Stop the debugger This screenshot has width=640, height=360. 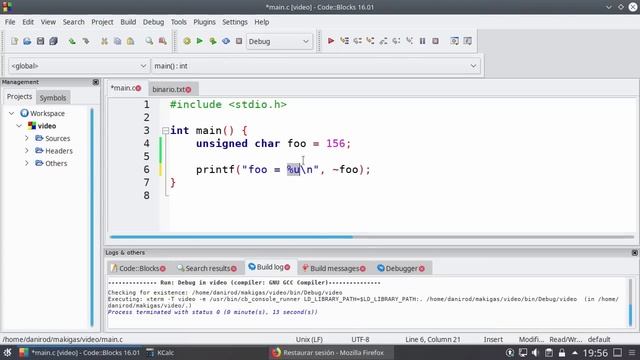pyautogui.click(x=436, y=41)
